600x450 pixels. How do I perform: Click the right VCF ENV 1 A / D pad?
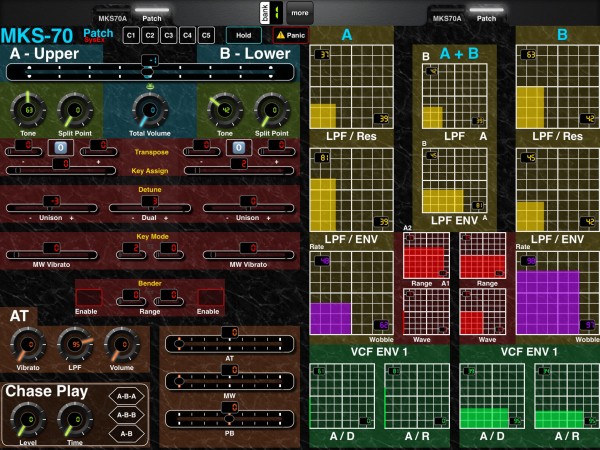[x=492, y=396]
